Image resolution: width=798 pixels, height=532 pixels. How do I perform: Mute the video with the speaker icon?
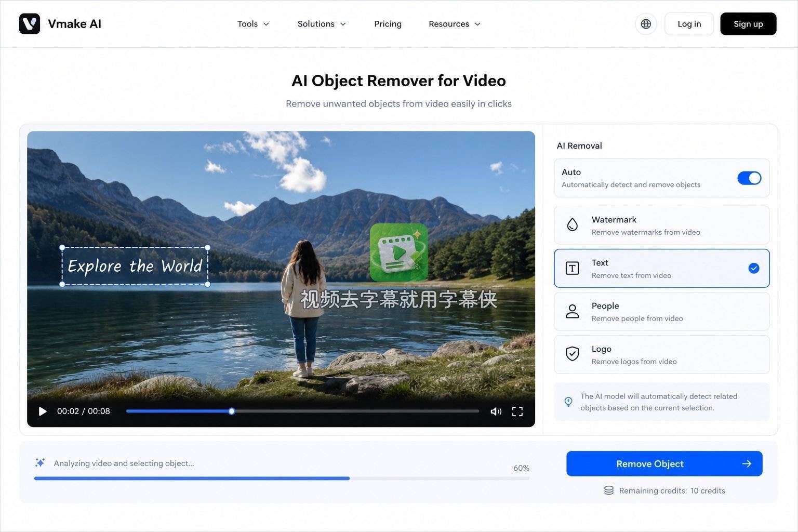coord(496,411)
